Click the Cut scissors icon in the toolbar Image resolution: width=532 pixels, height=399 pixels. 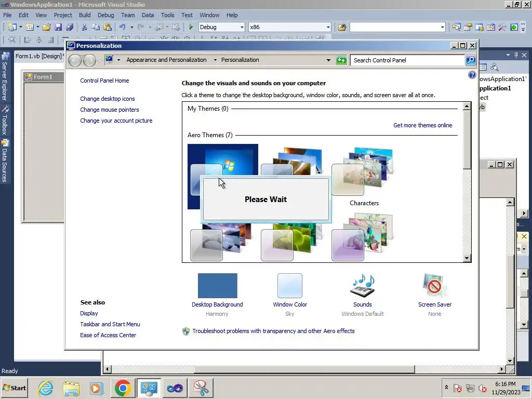[84, 27]
